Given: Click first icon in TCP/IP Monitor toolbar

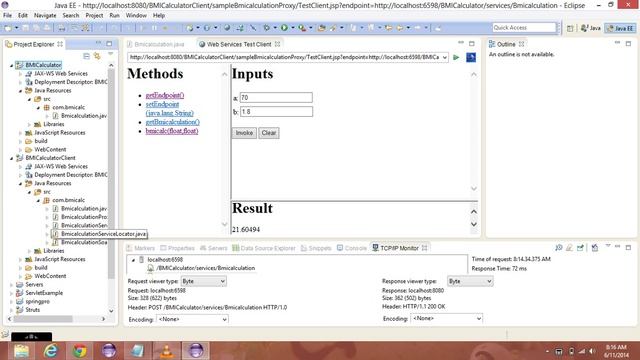Looking at the screenshot, I should tap(559, 248).
